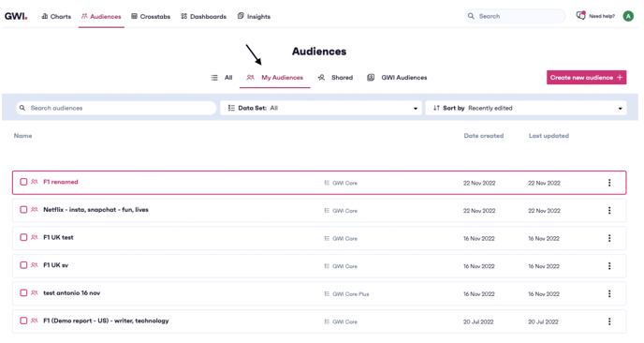This screenshot has height=343, width=644.
Task: Check the F1 Demo report checkbox
Action: tap(23, 321)
